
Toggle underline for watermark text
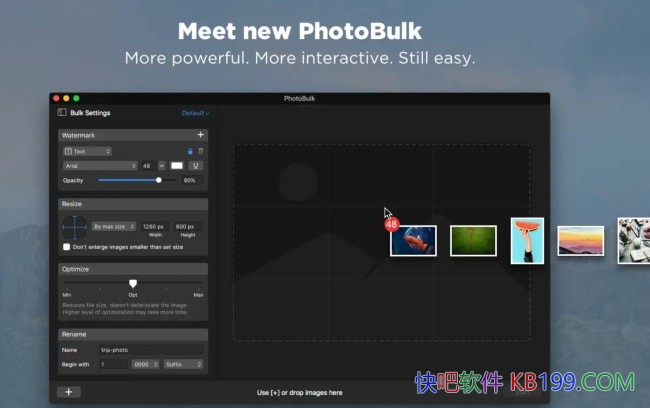coord(195,165)
